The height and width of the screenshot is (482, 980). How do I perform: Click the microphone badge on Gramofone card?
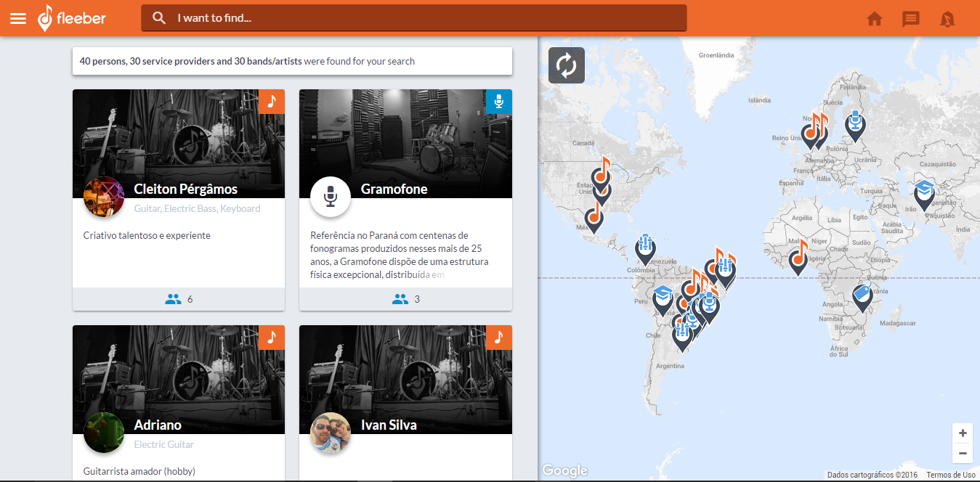pos(499,102)
